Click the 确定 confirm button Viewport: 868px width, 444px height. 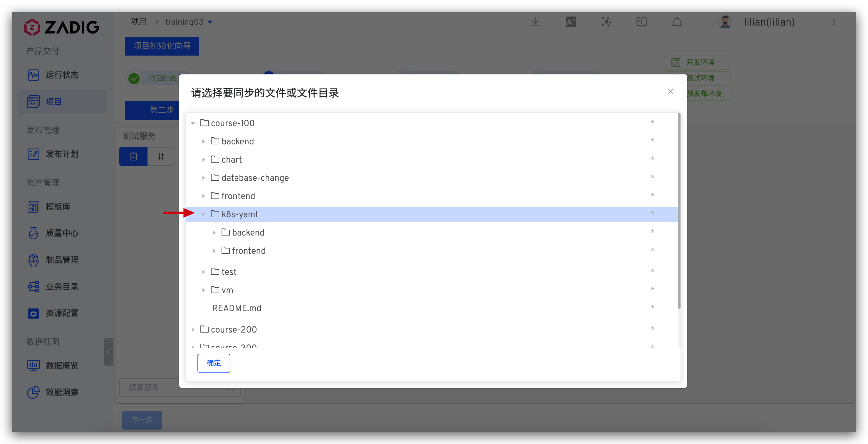click(x=214, y=363)
